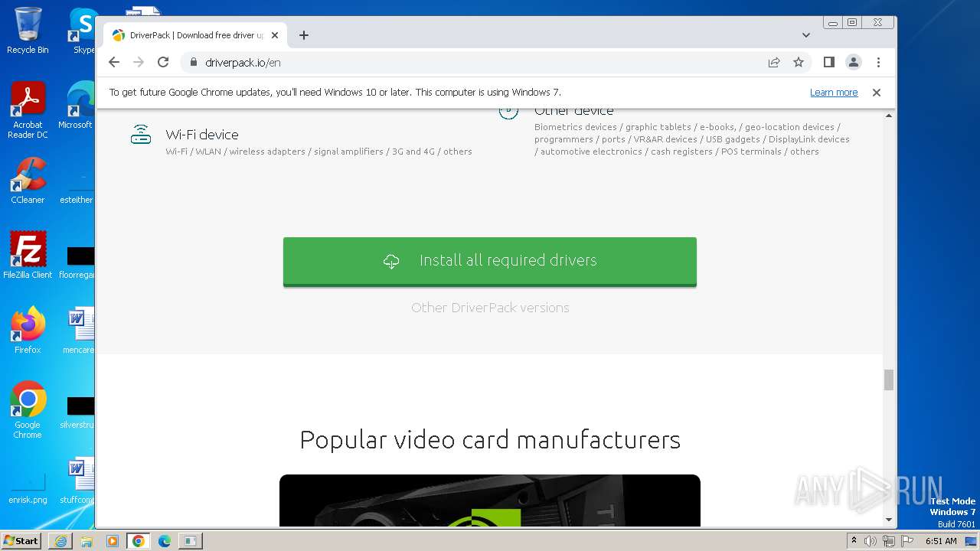Image resolution: width=980 pixels, height=551 pixels.
Task: Open media player taskbar icon
Action: coord(113,541)
